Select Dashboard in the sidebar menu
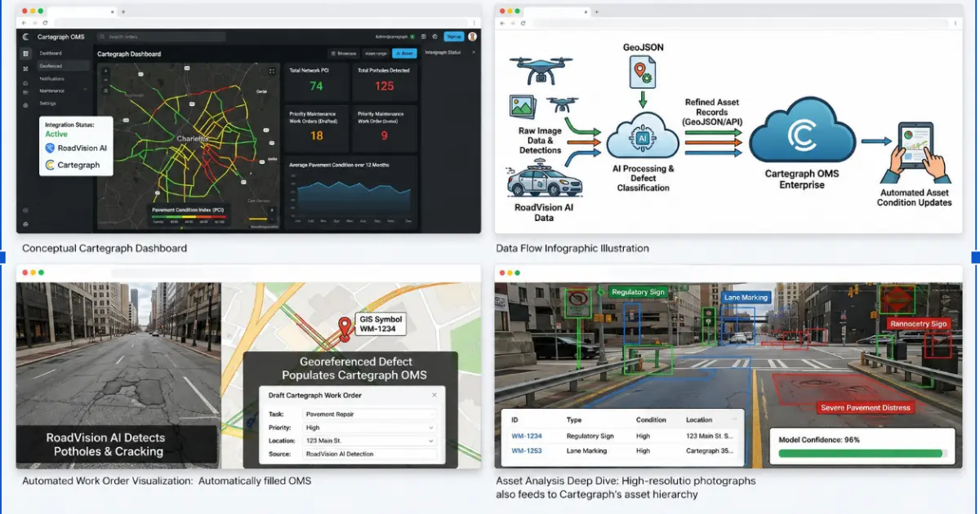This screenshot has width=980, height=514. [51, 53]
